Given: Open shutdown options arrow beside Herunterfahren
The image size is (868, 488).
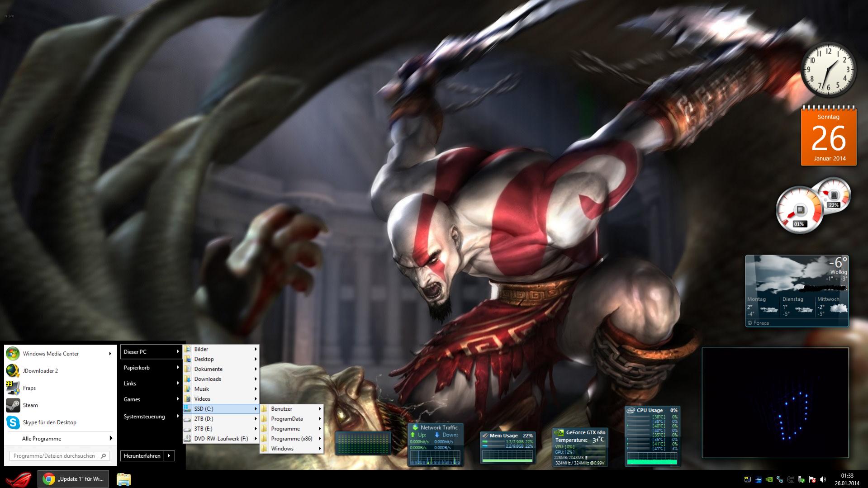Looking at the screenshot, I should (169, 456).
